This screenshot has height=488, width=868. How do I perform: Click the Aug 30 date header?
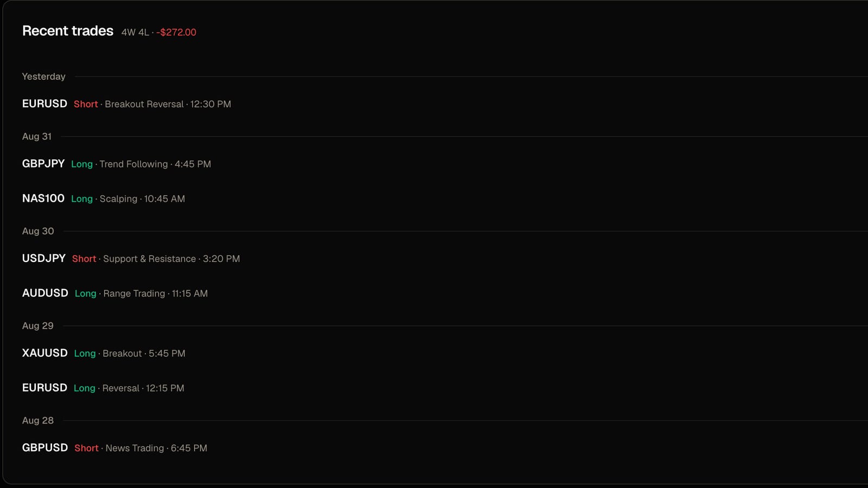tap(38, 231)
